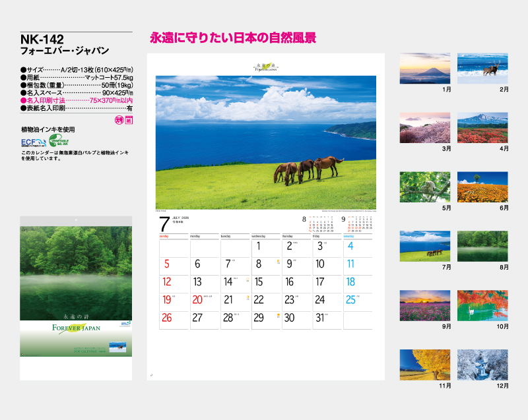Click the pink square 紙 mark icon
Screen dimensions: 528x420
129,120
